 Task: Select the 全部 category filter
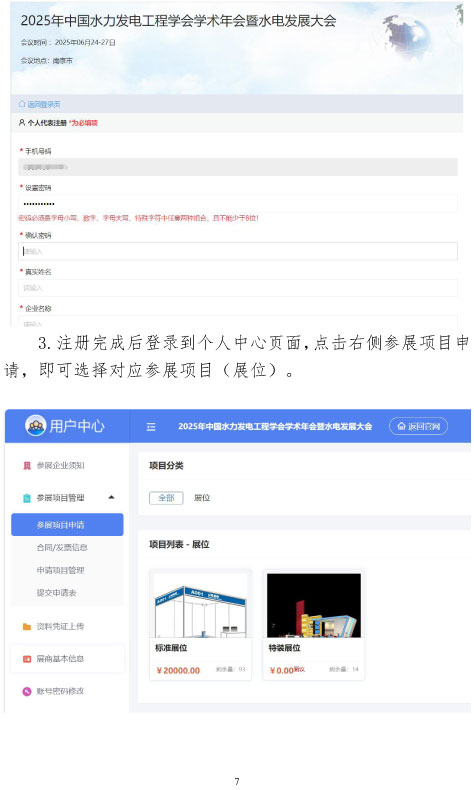(x=166, y=498)
